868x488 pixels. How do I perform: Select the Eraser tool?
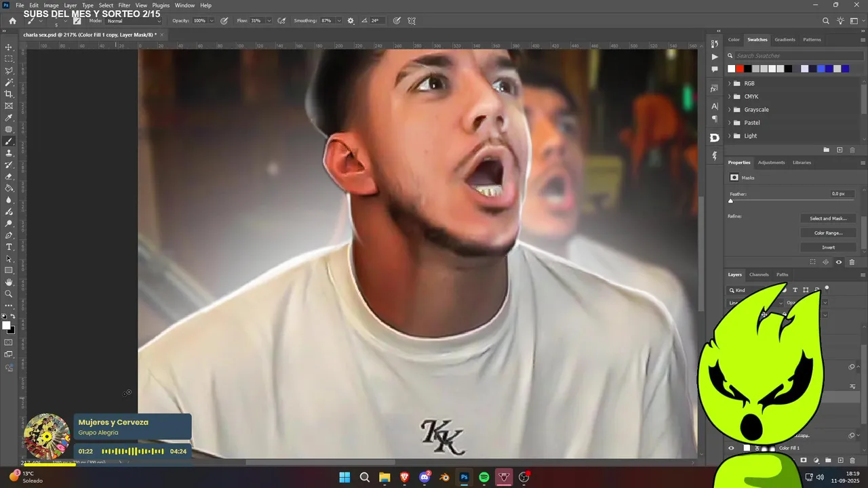coord(9,177)
